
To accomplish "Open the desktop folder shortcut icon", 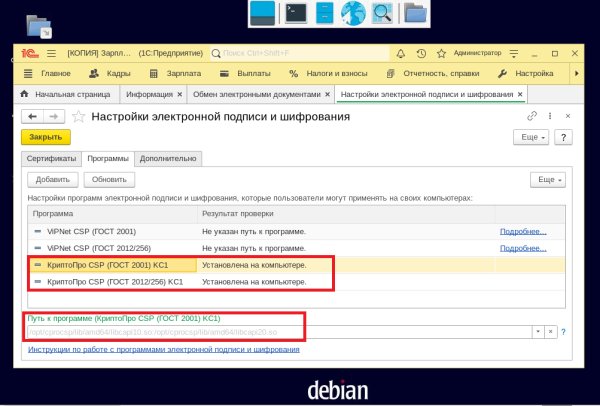I will (39, 26).
